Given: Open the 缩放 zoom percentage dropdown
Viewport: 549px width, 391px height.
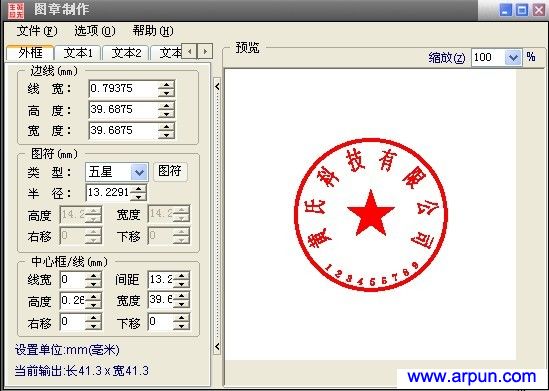Looking at the screenshot, I should point(513,57).
